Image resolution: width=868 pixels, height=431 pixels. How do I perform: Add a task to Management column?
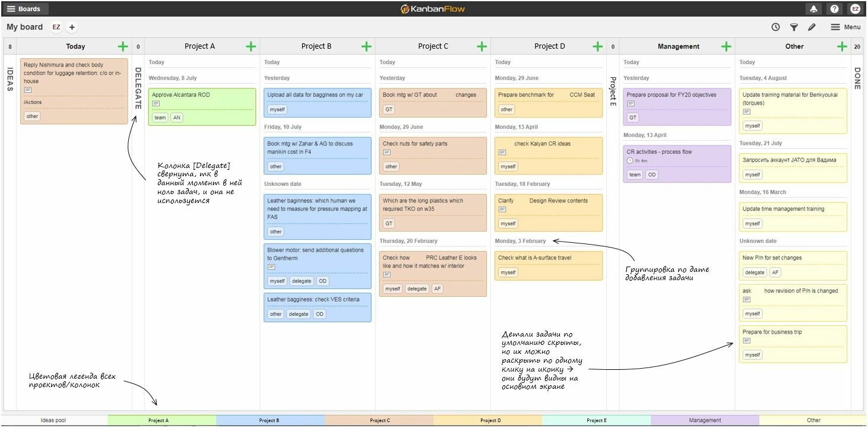coord(726,46)
